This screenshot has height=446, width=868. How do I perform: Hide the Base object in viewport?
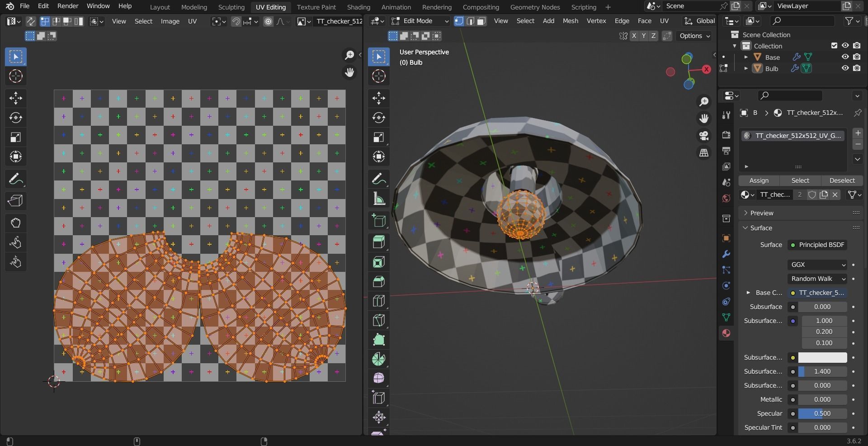click(845, 57)
